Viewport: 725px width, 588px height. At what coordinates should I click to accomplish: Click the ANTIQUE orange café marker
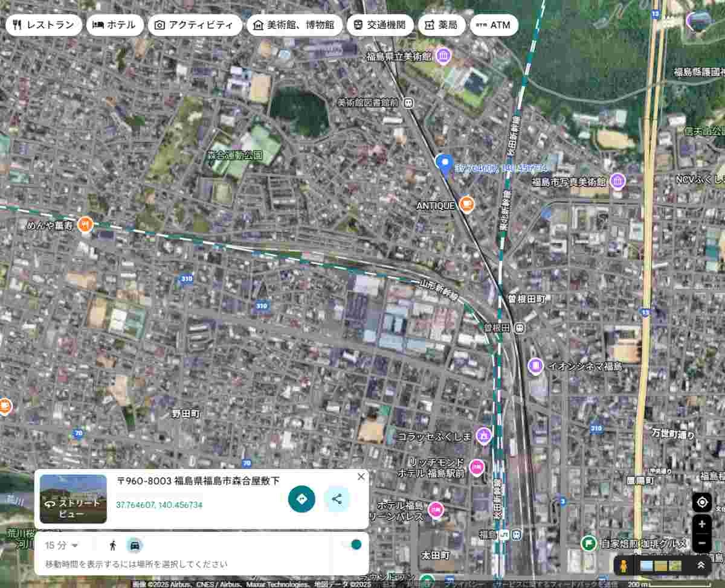pos(466,205)
